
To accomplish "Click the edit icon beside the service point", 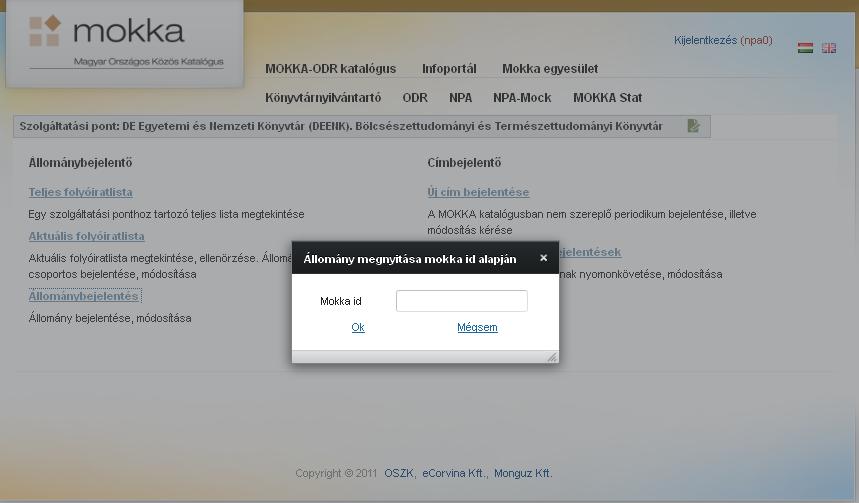I will click(x=694, y=126).
